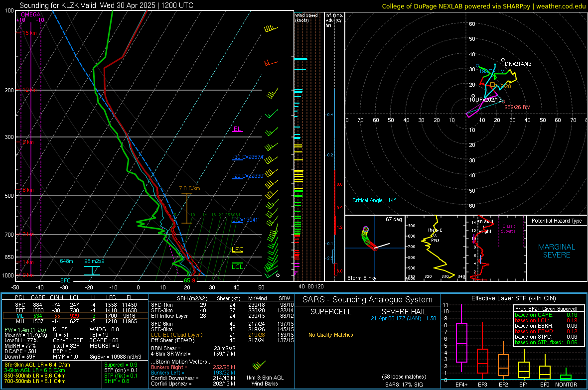
Task: Click the 'Effective Layer STP (with CIN)' title
Action: [x=513, y=298]
